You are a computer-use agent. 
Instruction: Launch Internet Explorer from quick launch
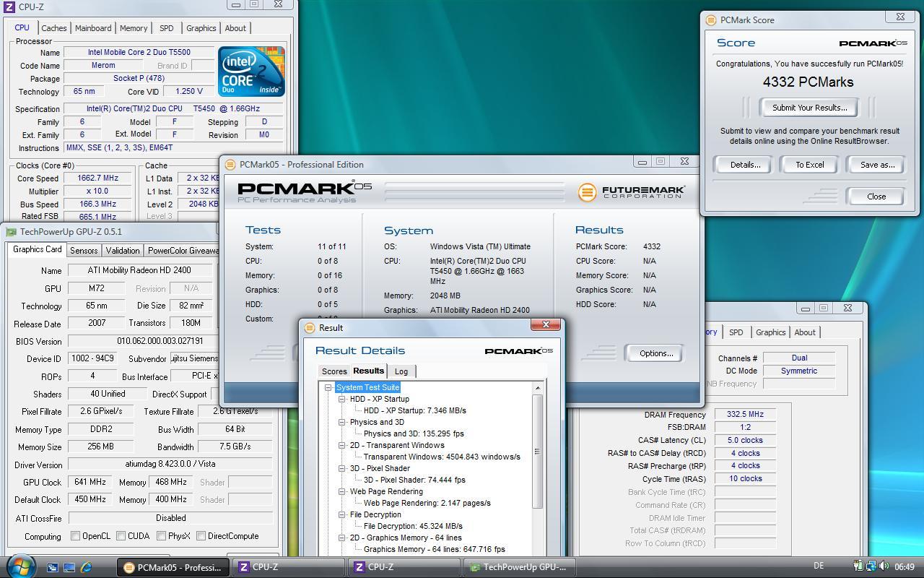tap(86, 567)
